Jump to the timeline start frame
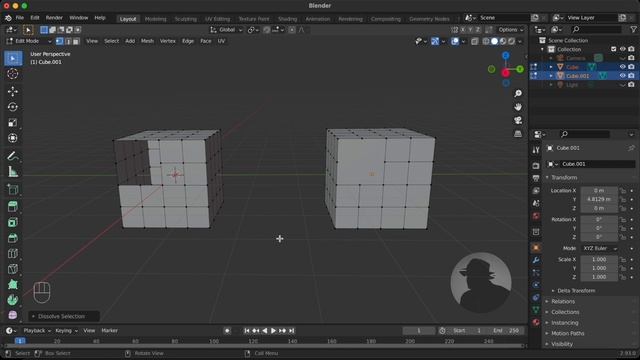 coord(247,331)
